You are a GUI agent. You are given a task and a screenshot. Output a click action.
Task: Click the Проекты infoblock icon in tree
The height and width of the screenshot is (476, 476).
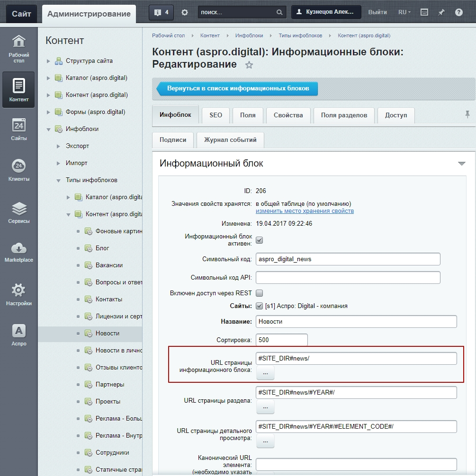[x=88, y=402]
